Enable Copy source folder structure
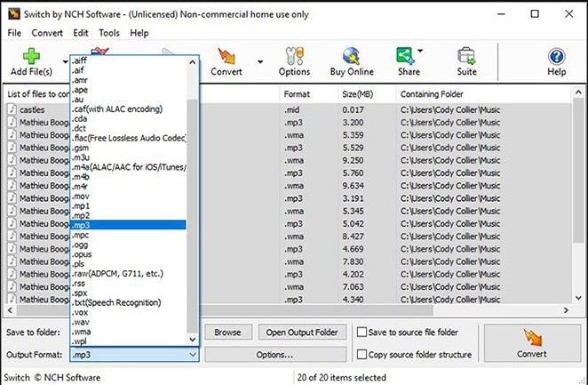 pyautogui.click(x=362, y=355)
